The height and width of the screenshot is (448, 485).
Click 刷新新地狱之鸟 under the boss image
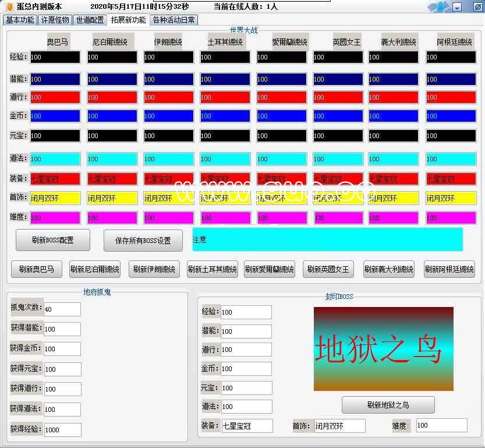point(389,404)
